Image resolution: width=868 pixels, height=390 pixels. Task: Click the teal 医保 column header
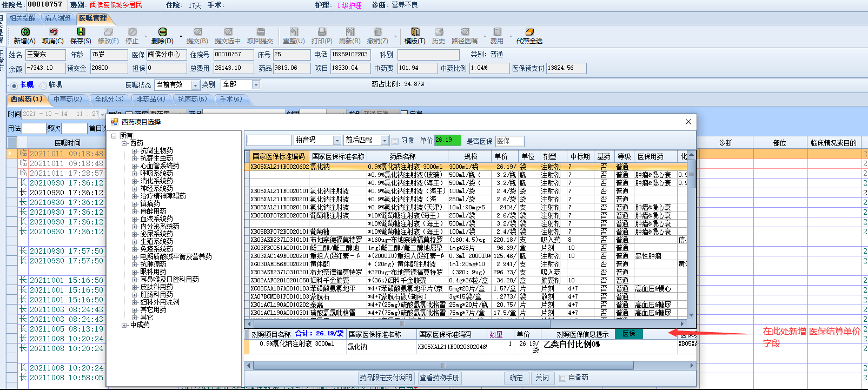click(628, 334)
